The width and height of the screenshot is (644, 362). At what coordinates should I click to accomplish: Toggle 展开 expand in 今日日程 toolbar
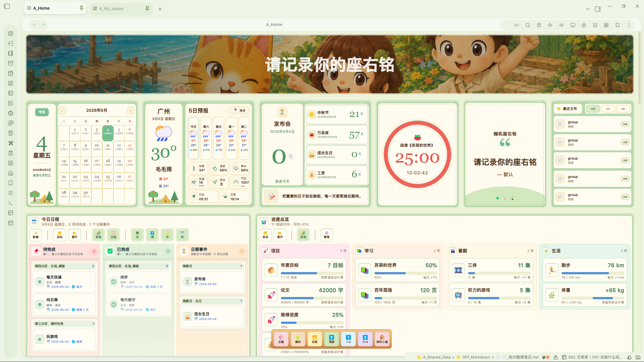74,235
